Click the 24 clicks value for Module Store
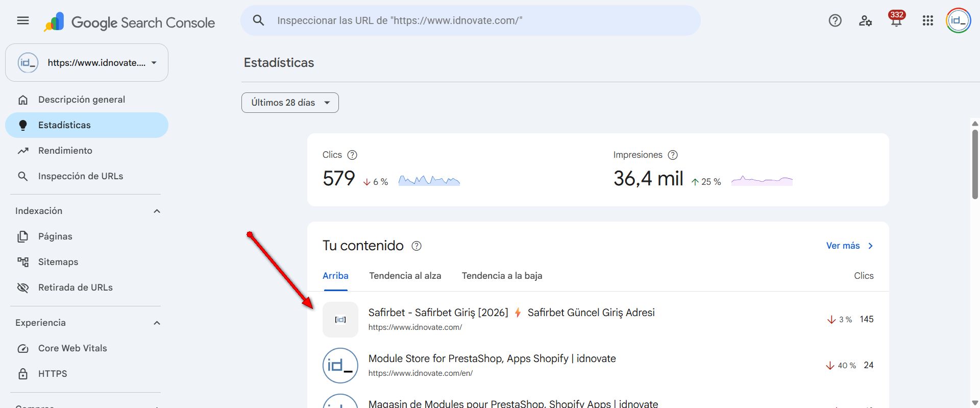The height and width of the screenshot is (408, 980). pyautogui.click(x=869, y=366)
